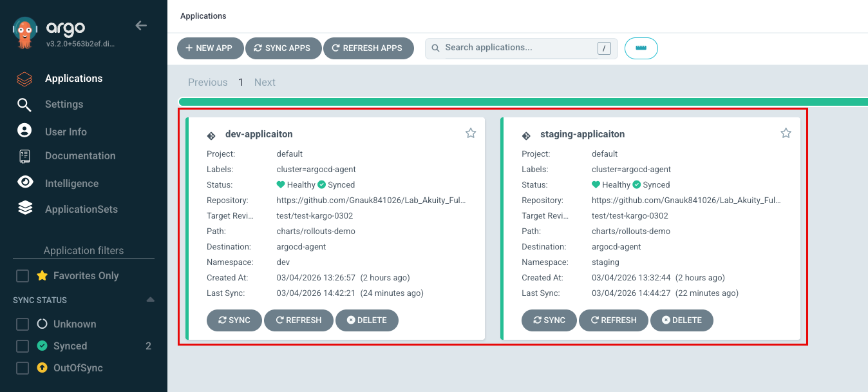Favorite staging-applicaiton with its star icon
Screen dimensions: 868x392
point(786,133)
